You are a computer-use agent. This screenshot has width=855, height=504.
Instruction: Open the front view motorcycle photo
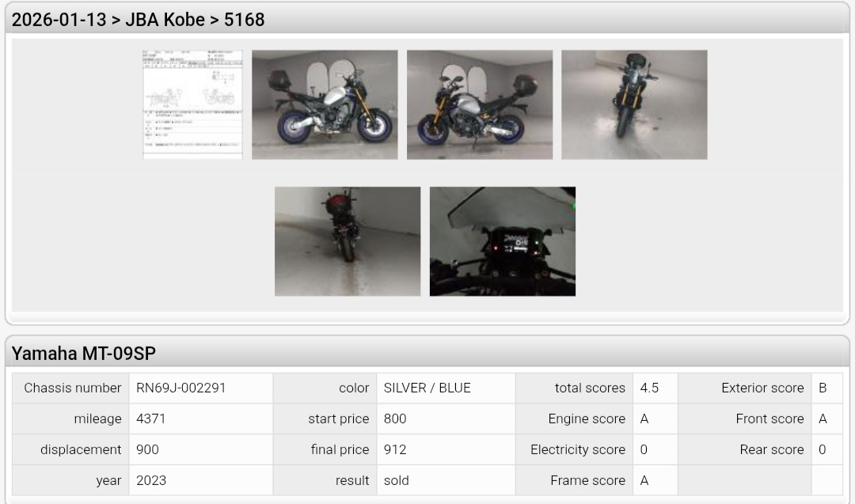pos(634,104)
